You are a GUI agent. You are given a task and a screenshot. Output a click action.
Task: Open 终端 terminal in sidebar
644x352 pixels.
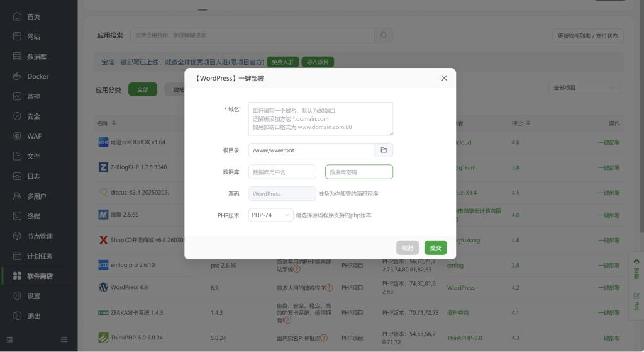pyautogui.click(x=33, y=216)
